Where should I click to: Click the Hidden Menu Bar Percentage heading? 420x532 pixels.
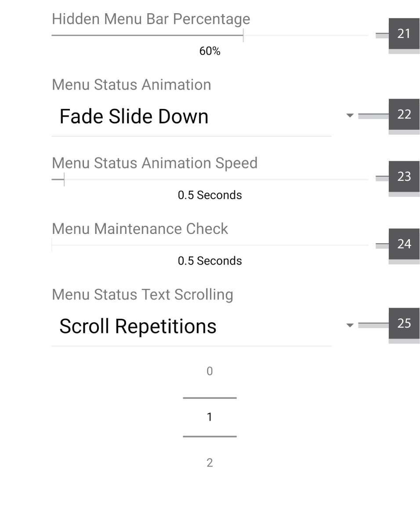click(151, 19)
